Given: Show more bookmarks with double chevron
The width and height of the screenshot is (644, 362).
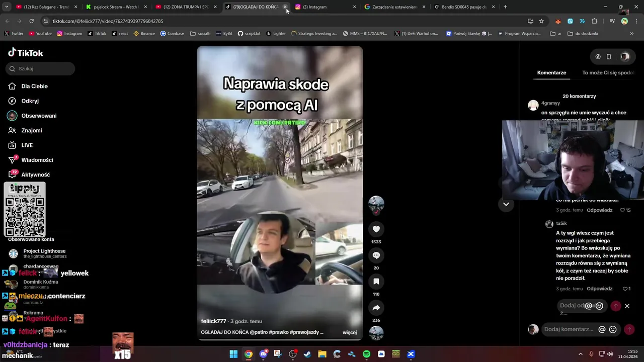Looking at the screenshot, I should [631, 34].
